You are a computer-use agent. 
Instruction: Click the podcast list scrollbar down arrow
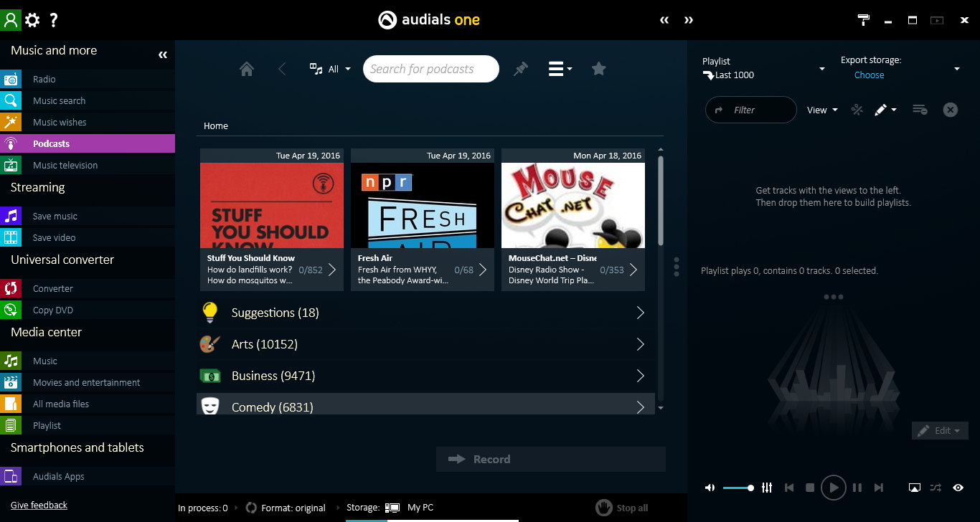(661, 408)
